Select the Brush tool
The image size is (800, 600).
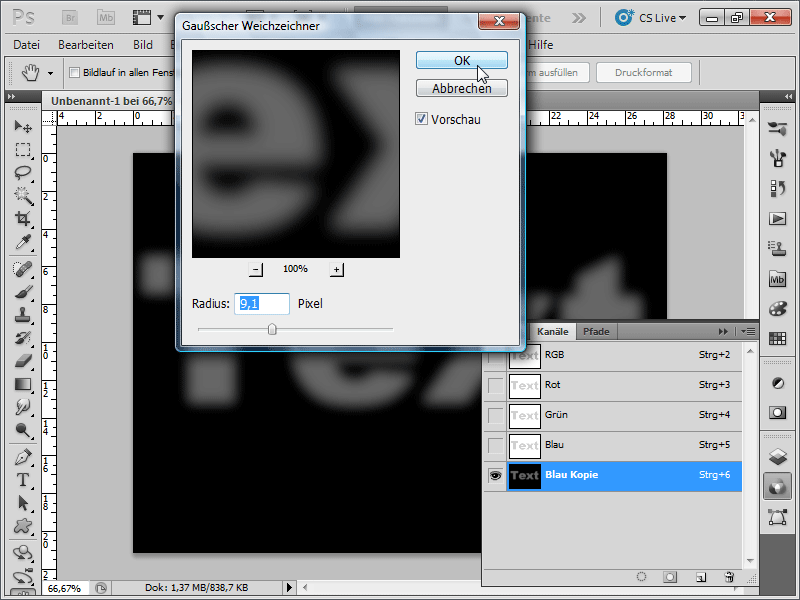coord(23,292)
